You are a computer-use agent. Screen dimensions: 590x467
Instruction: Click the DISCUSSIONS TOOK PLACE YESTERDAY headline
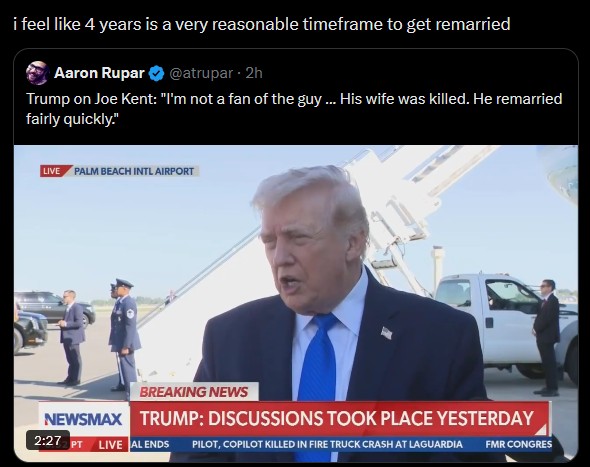tap(371, 418)
